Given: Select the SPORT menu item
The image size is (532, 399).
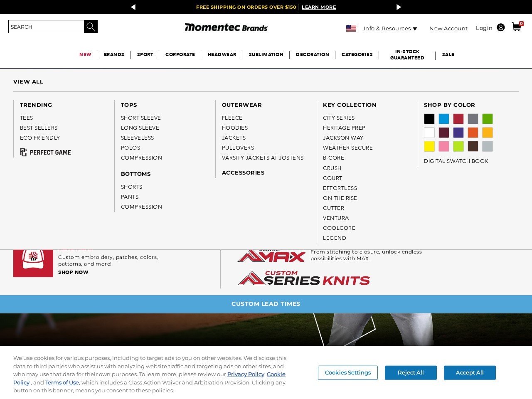Looking at the screenshot, I should (x=145, y=54).
